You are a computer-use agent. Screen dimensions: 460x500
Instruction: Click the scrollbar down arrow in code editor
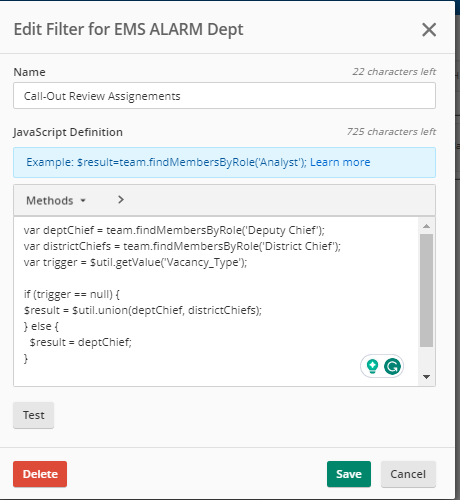(x=426, y=377)
